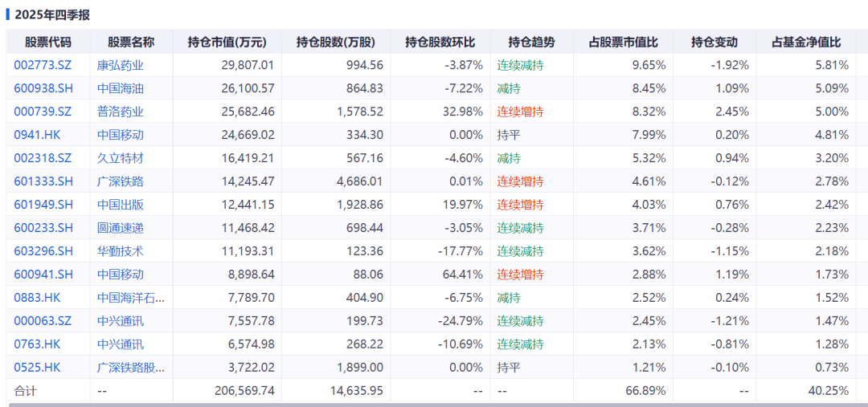Click the horizontal scrollbar below the table
The width and height of the screenshot is (868, 407).
(x=434, y=405)
